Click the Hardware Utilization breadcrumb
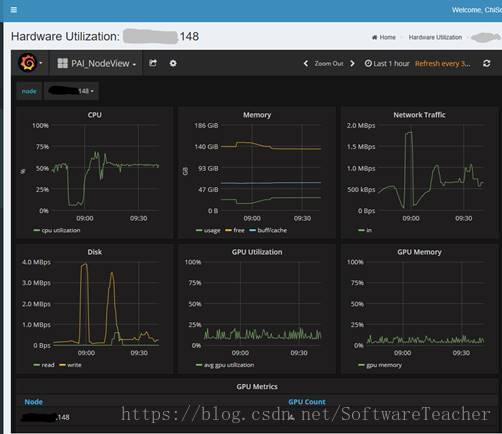Screen dimensions: 502x434 coord(435,37)
